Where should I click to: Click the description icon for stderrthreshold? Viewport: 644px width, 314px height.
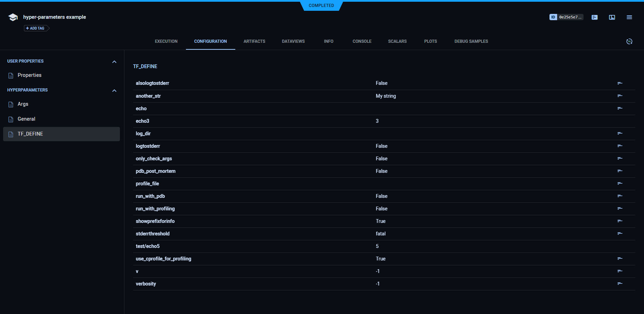pyautogui.click(x=620, y=234)
